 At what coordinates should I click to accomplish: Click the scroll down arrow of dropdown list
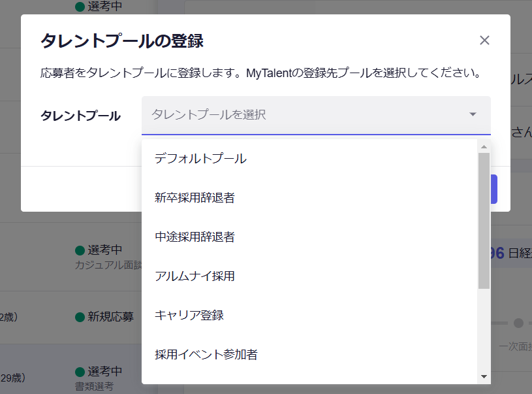pos(484,376)
